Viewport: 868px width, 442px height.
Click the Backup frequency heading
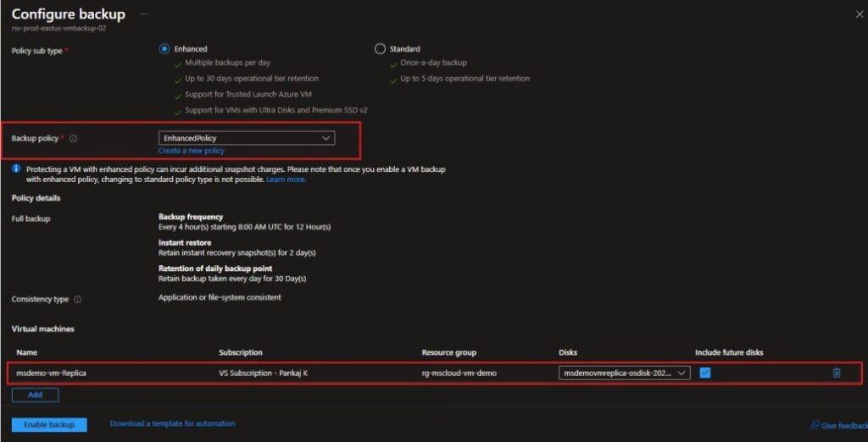(x=191, y=217)
